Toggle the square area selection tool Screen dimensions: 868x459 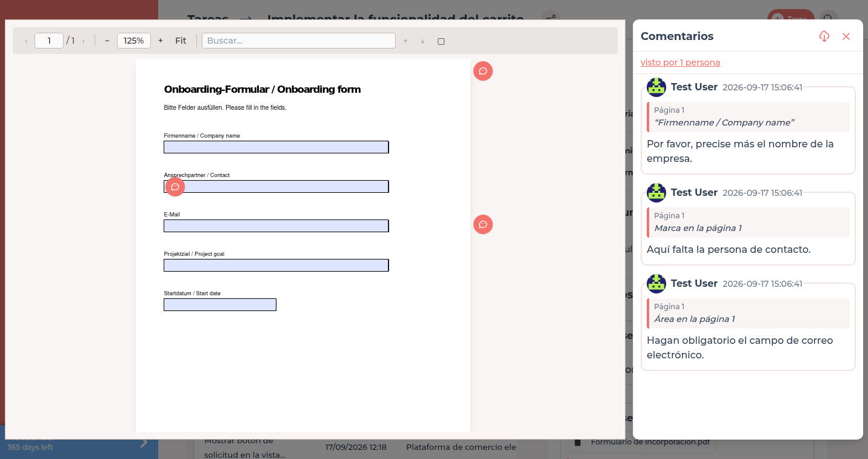point(441,41)
